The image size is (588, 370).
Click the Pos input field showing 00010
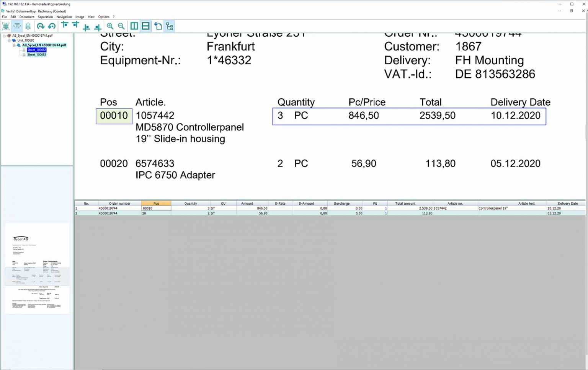tap(155, 208)
